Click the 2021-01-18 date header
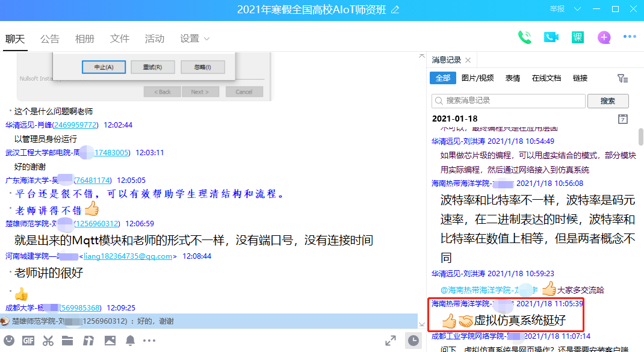Image resolution: width=644 pixels, height=352 pixels. point(454,119)
